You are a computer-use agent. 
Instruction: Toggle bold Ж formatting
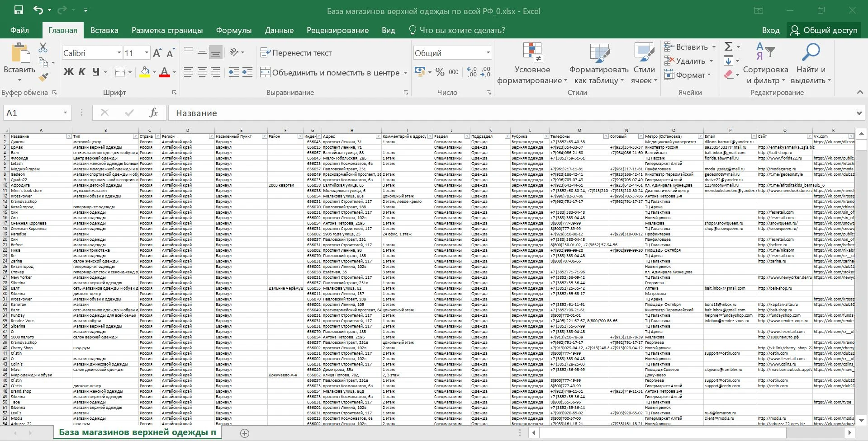68,71
